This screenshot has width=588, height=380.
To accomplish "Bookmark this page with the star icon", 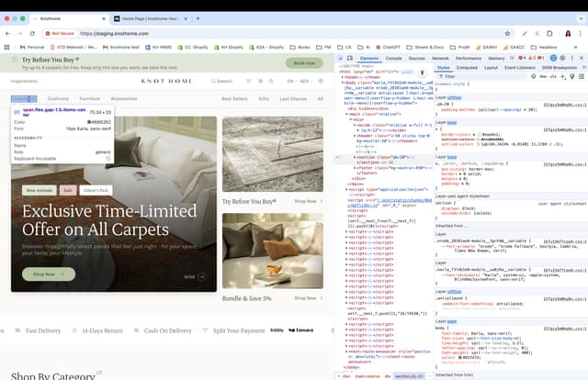I will click(507, 33).
